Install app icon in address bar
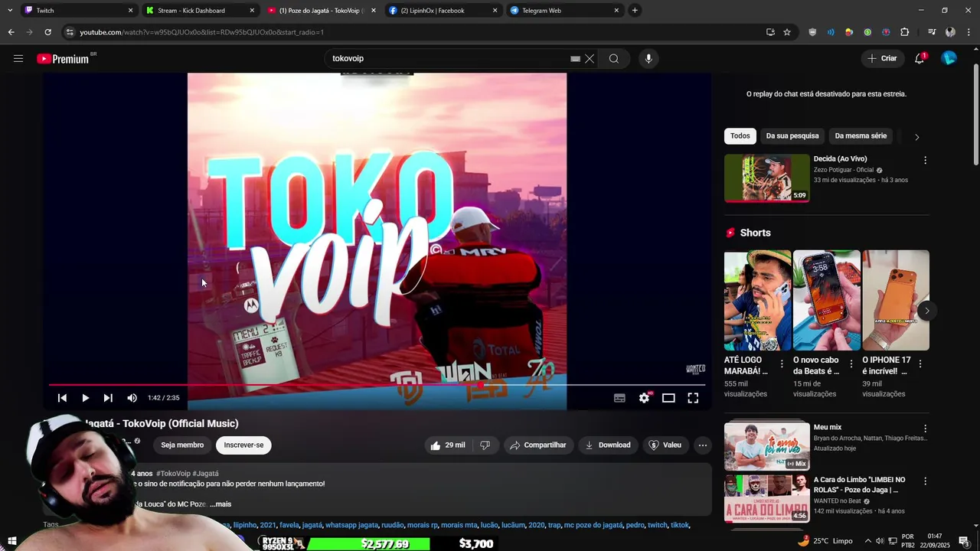 (x=770, y=32)
